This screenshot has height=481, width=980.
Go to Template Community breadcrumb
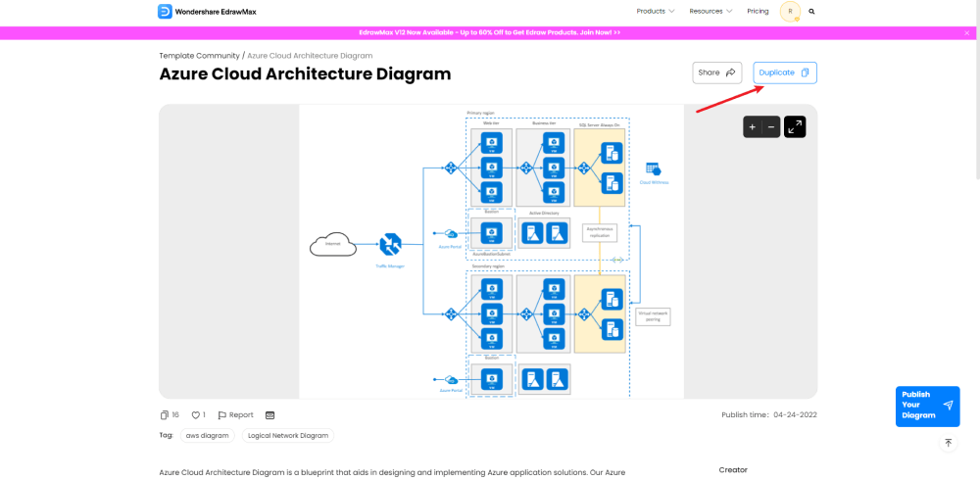point(199,56)
